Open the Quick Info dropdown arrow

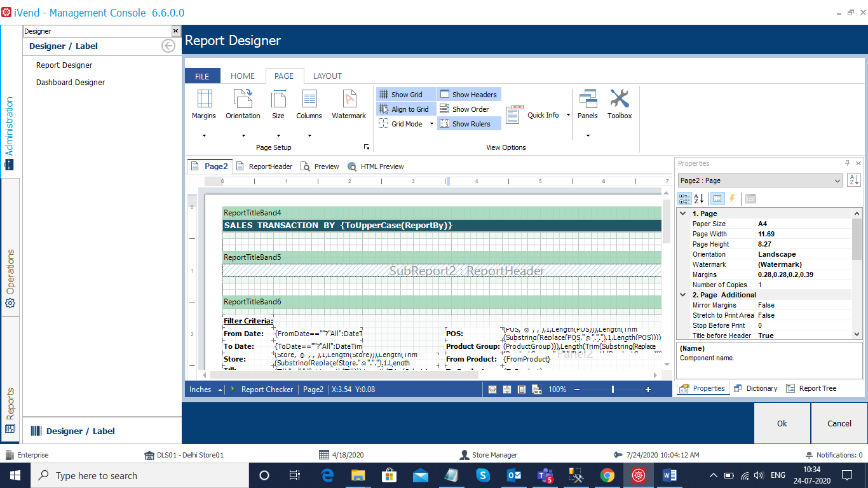pos(568,115)
